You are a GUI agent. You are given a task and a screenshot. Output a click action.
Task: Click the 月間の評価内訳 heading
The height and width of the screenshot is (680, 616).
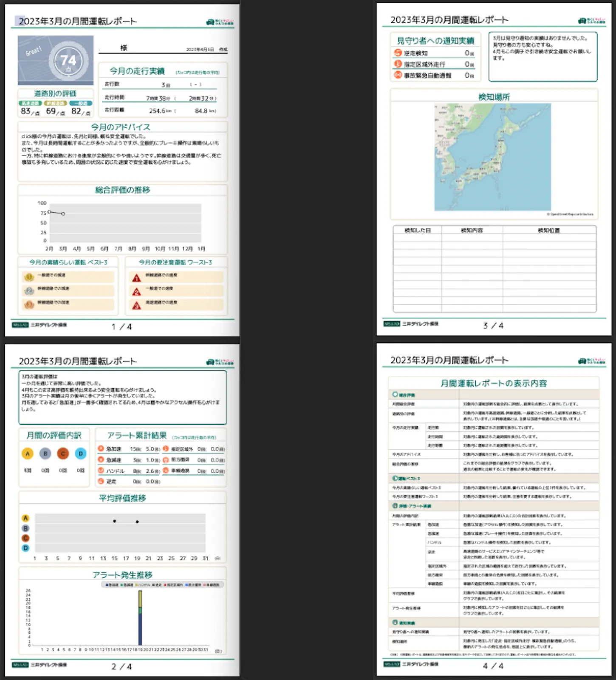[x=54, y=435]
